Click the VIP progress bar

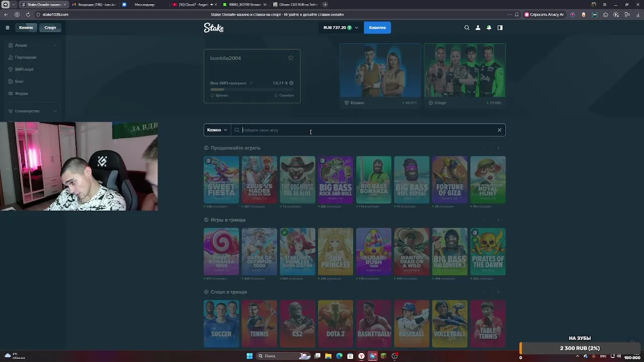[252, 89]
